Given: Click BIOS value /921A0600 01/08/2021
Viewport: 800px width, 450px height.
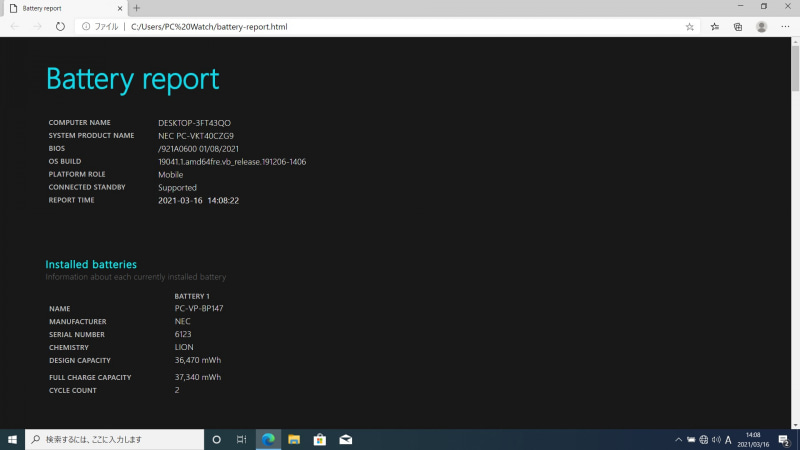Looking at the screenshot, I should [x=198, y=149].
